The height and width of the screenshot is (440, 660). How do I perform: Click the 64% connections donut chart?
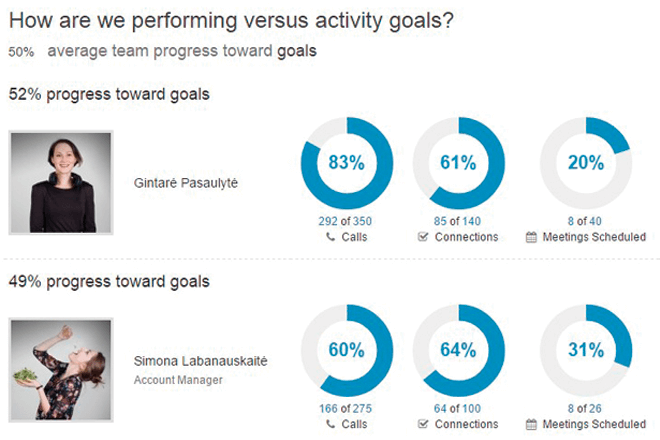tap(459, 350)
